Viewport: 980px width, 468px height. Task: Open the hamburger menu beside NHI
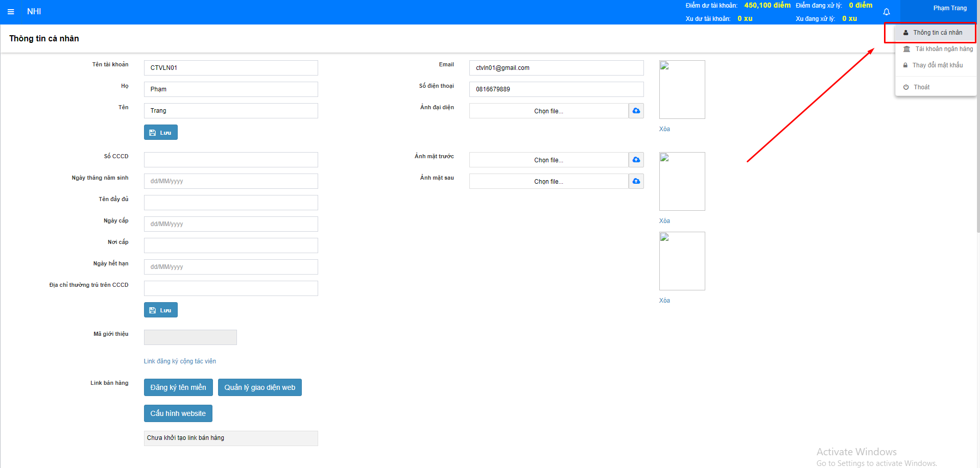pyautogui.click(x=11, y=12)
